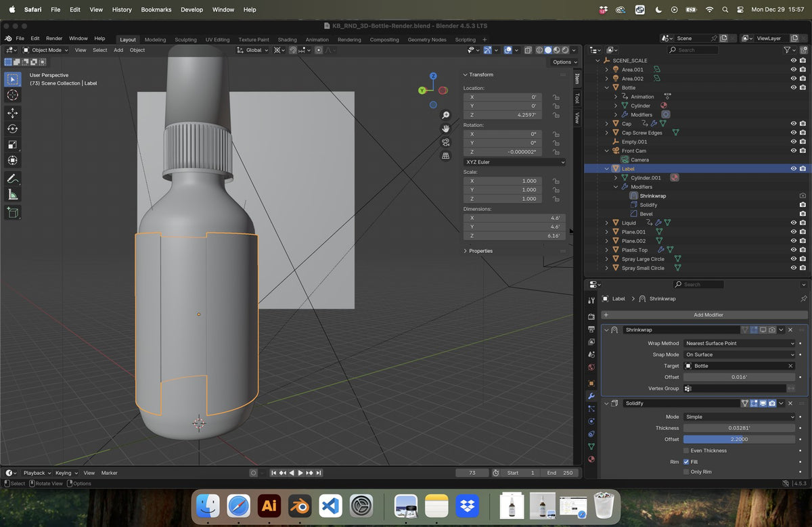Open the Render menu
The image size is (812, 527).
pos(53,39)
